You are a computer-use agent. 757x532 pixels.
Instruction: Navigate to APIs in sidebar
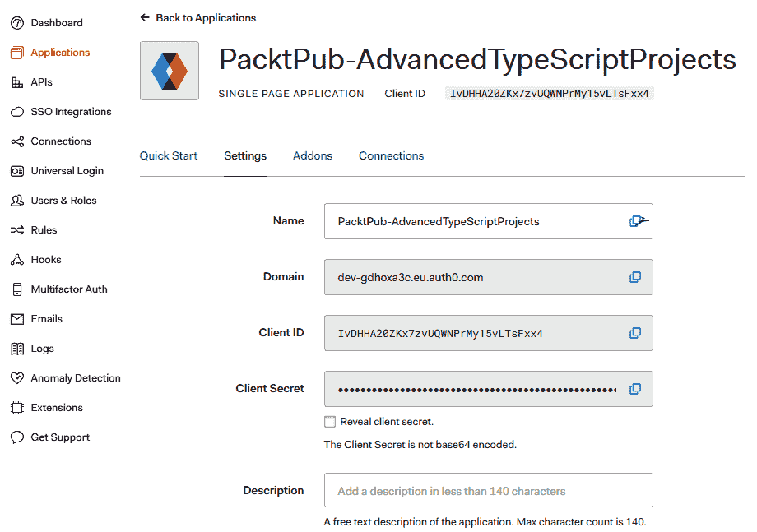coord(41,82)
